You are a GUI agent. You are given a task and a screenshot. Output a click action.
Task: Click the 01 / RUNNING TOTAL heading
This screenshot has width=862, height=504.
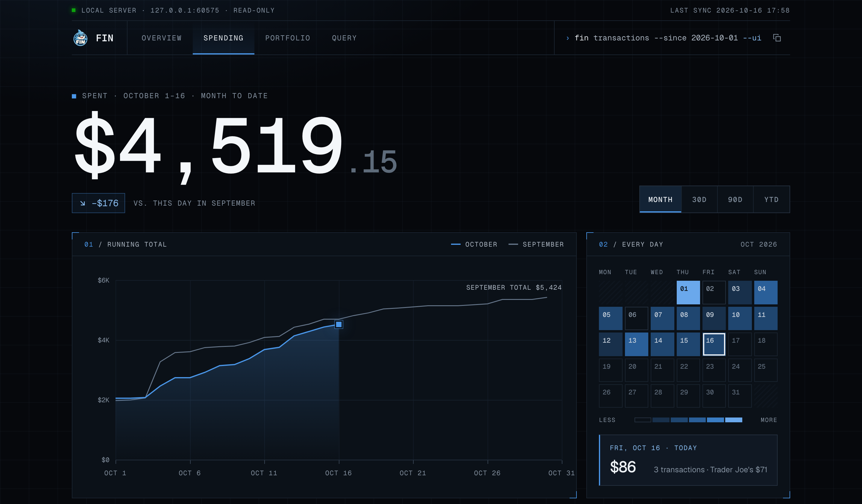(x=125, y=245)
